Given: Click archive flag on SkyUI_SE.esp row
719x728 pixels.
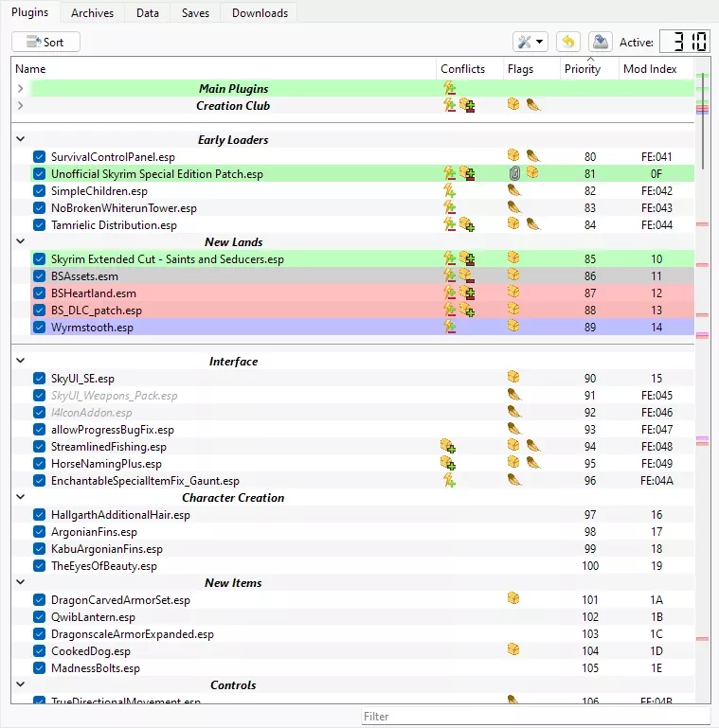Looking at the screenshot, I should pos(513,377).
